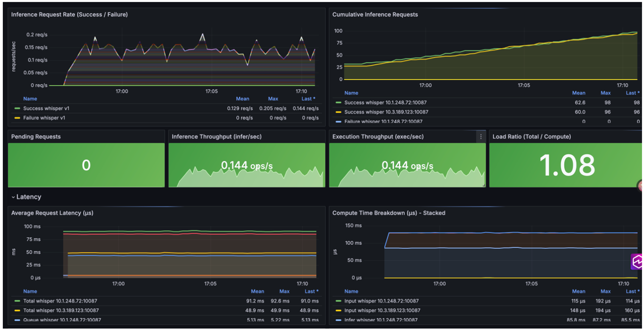Open the Inference Request Rate panel title menu
This screenshot has width=644, height=331.
pyautogui.click(x=70, y=15)
